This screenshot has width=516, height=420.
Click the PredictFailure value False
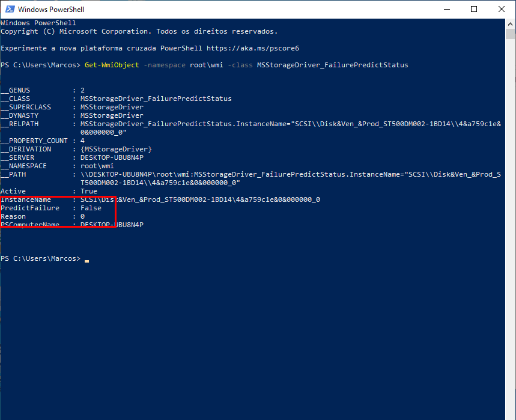pyautogui.click(x=91, y=208)
